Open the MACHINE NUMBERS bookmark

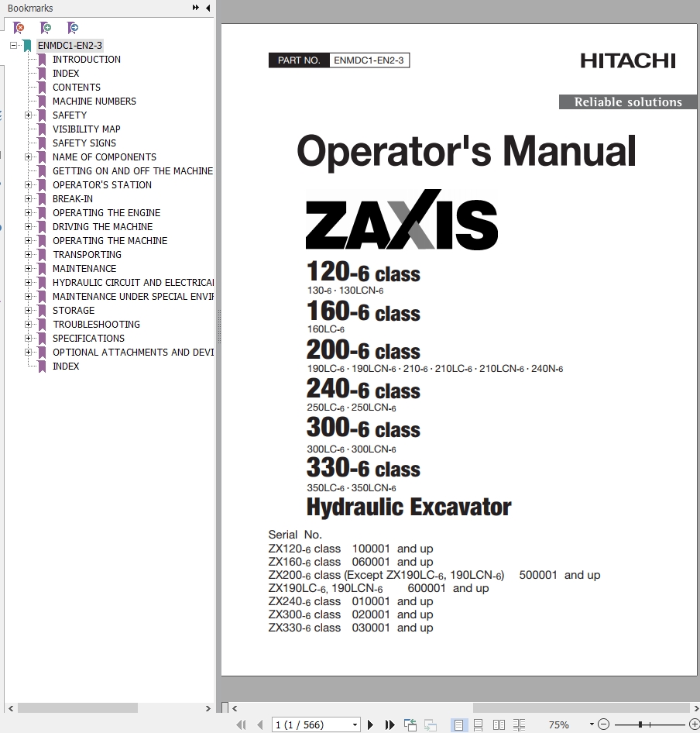pyautogui.click(x=94, y=102)
